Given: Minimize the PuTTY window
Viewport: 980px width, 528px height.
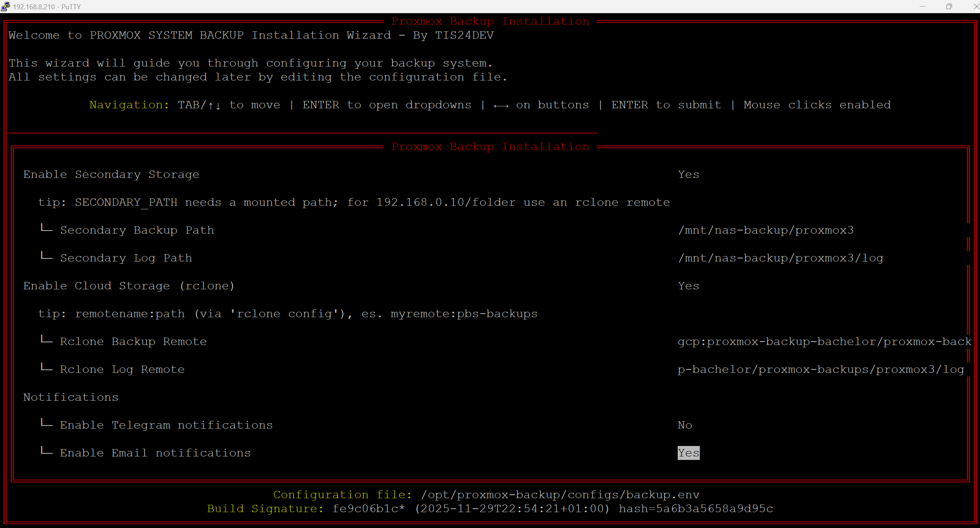Looking at the screenshot, I should click(922, 6).
